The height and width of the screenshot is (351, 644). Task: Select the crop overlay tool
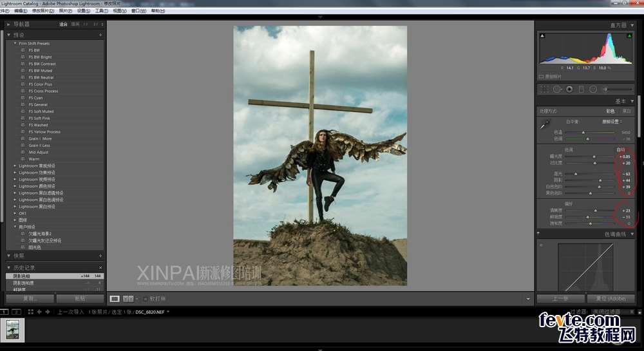pyautogui.click(x=544, y=89)
